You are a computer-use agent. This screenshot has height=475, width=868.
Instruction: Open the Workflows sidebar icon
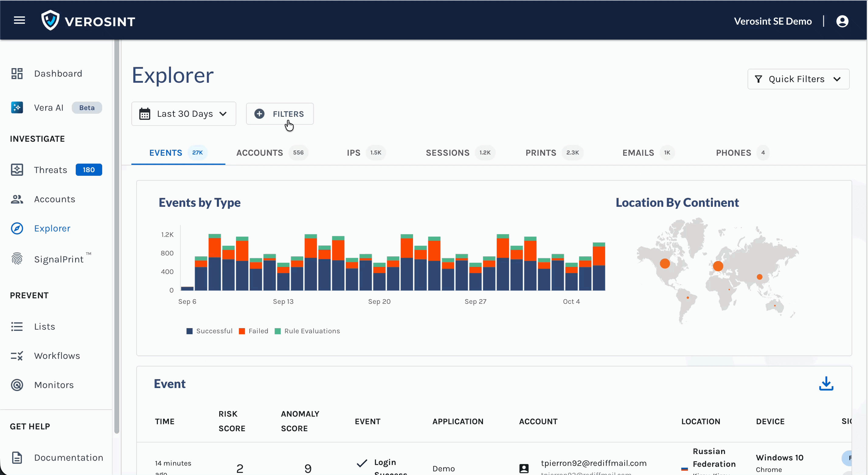[x=17, y=356]
